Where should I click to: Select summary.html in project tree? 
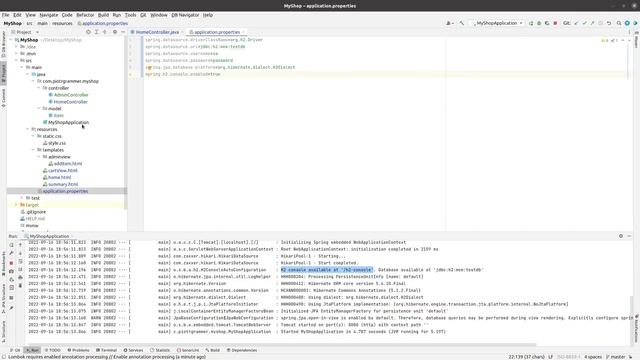pos(63,184)
